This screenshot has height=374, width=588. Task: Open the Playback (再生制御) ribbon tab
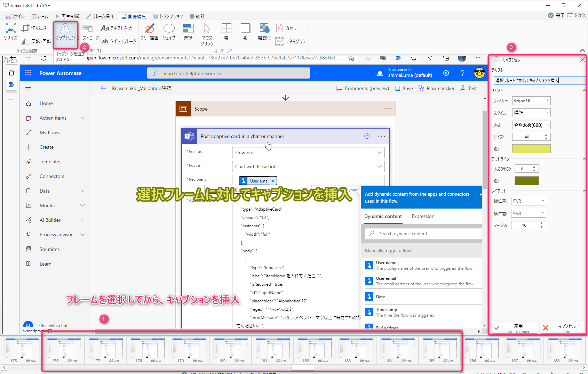(67, 16)
